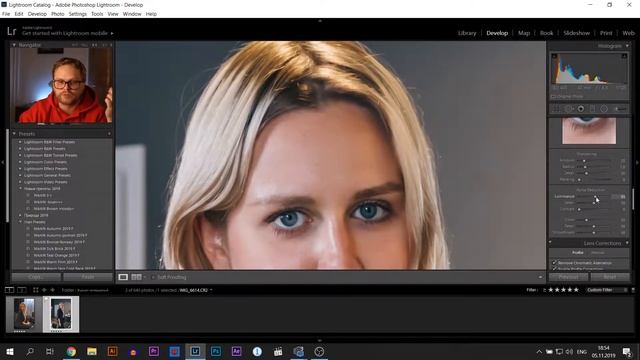Click the Lightroom taskbar icon
Image resolution: width=640 pixels, height=360 pixels.
(x=195, y=351)
